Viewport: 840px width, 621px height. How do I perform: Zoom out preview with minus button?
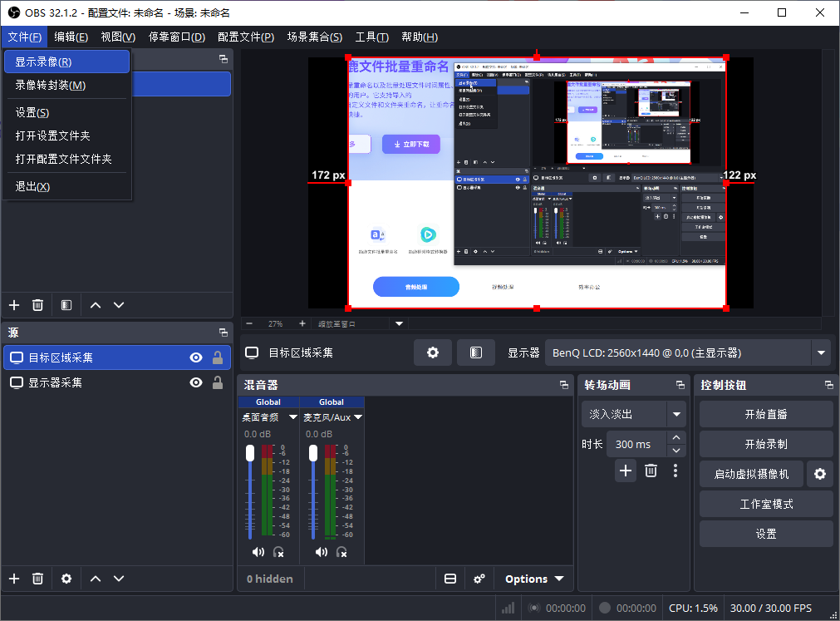click(x=249, y=323)
